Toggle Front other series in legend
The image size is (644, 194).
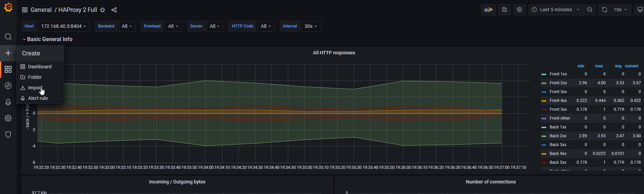(560, 118)
